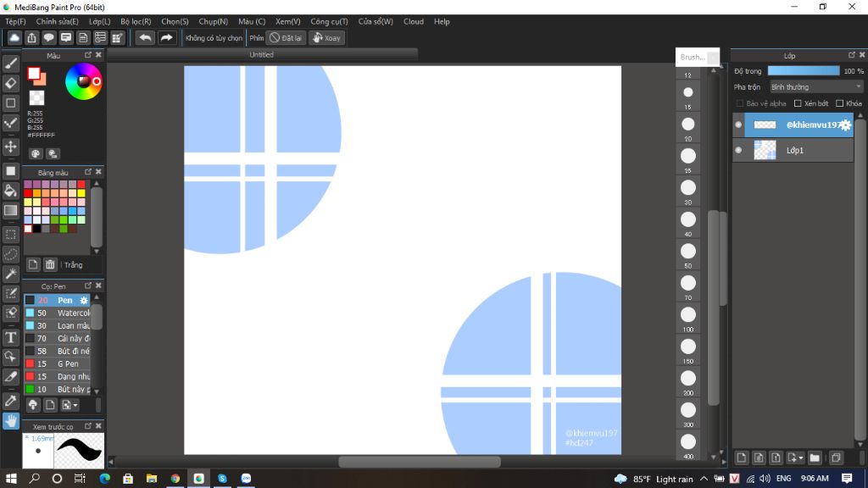Open the Công cụ(T) menu
This screenshot has width=868, height=488.
point(329,21)
